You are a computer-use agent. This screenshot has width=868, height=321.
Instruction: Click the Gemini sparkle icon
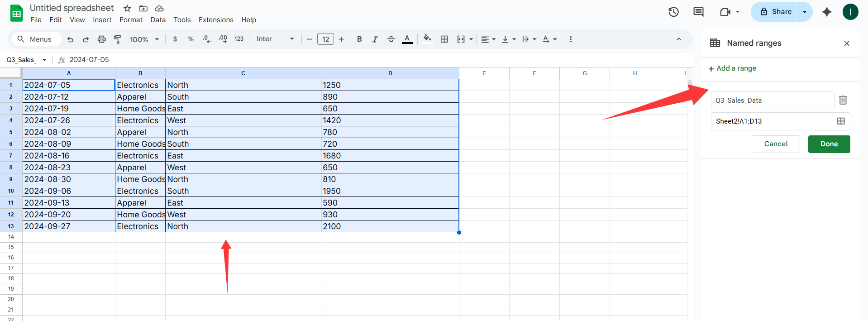tap(826, 12)
